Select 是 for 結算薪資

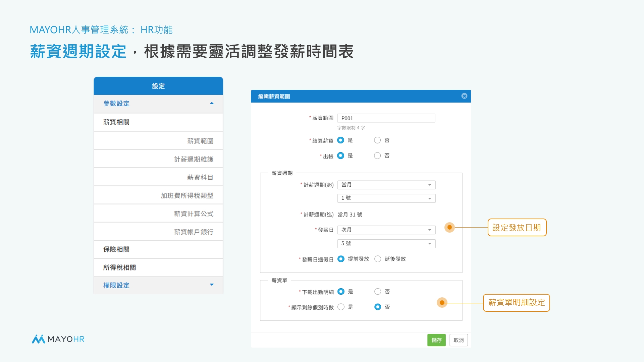(x=341, y=140)
